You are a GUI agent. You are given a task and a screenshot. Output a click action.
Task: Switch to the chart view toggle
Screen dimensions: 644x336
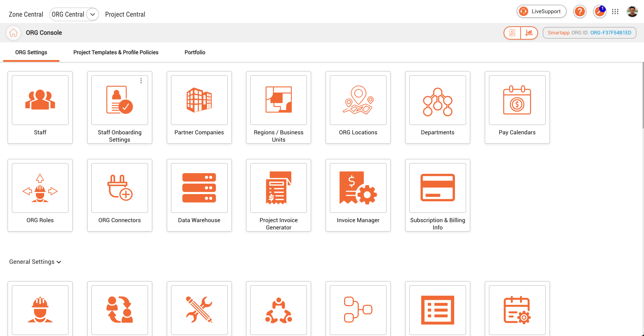529,33
